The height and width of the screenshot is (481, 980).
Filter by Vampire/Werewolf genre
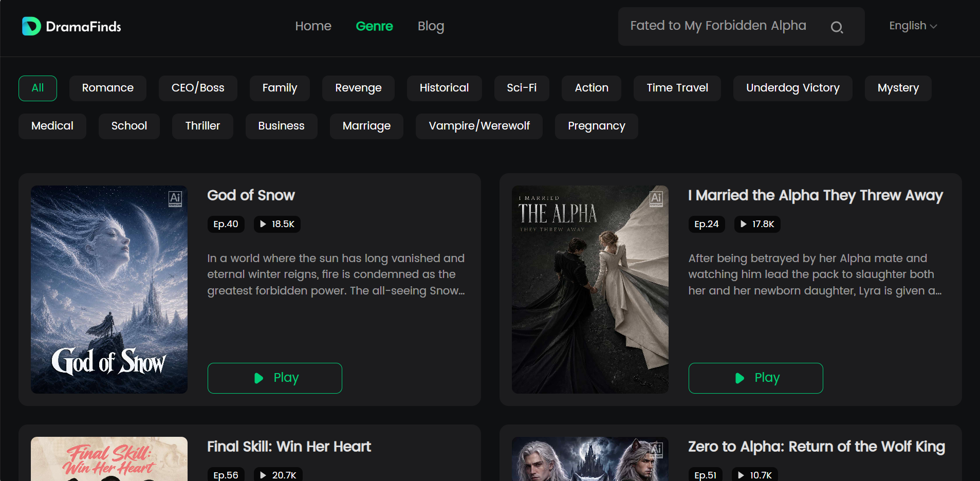tap(479, 126)
